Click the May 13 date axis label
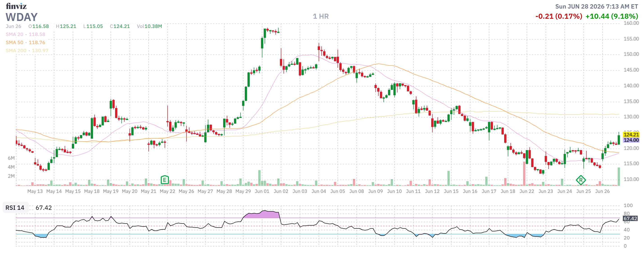This screenshot has height=253, width=644. pos(35,191)
